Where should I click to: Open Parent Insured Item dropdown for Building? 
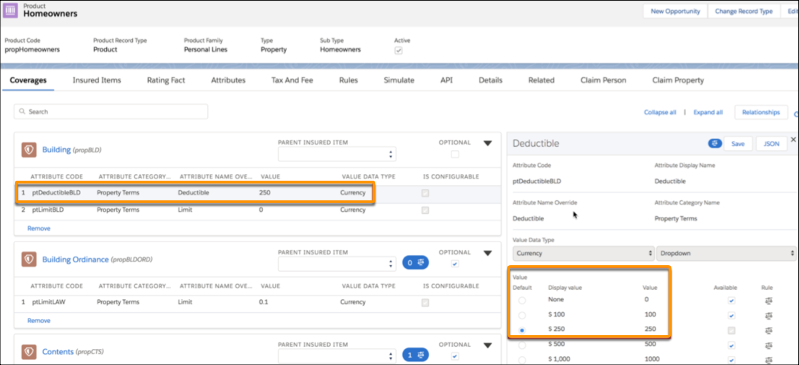tap(337, 154)
